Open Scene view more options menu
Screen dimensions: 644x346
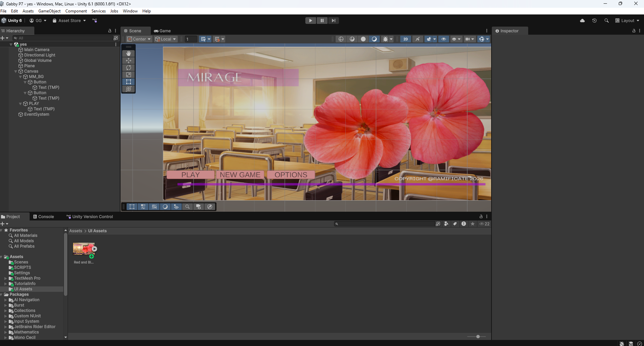[487, 31]
